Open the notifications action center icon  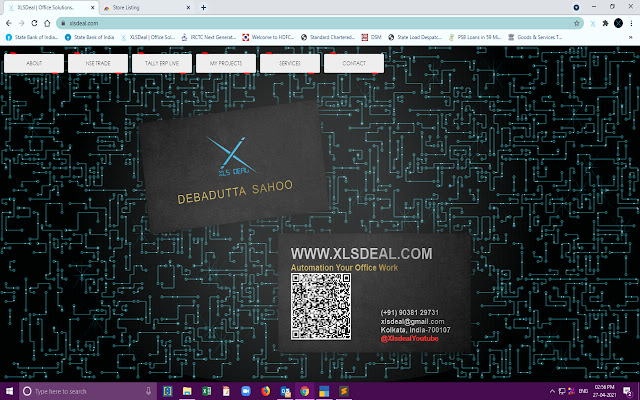click(628, 391)
